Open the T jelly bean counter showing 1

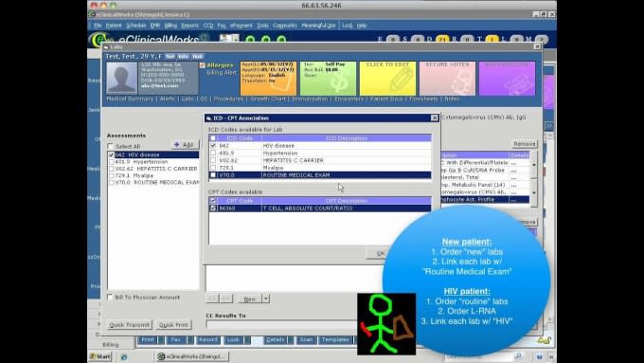point(492,40)
